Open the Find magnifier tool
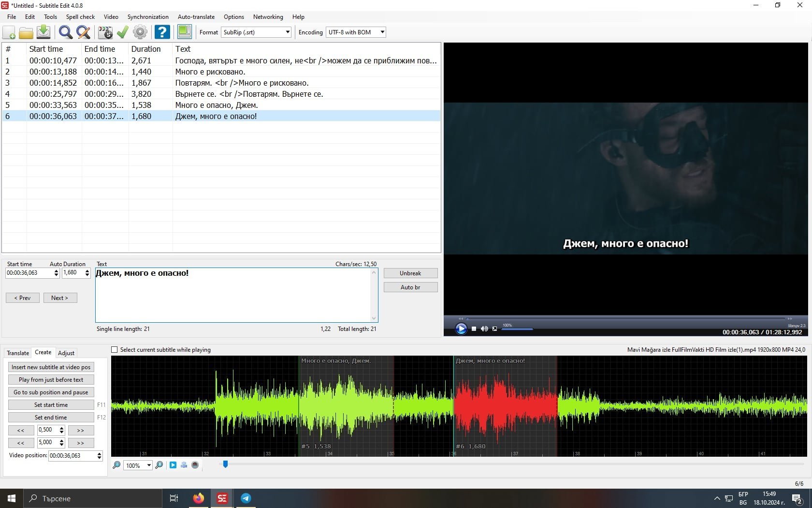812x508 pixels. 65,32
